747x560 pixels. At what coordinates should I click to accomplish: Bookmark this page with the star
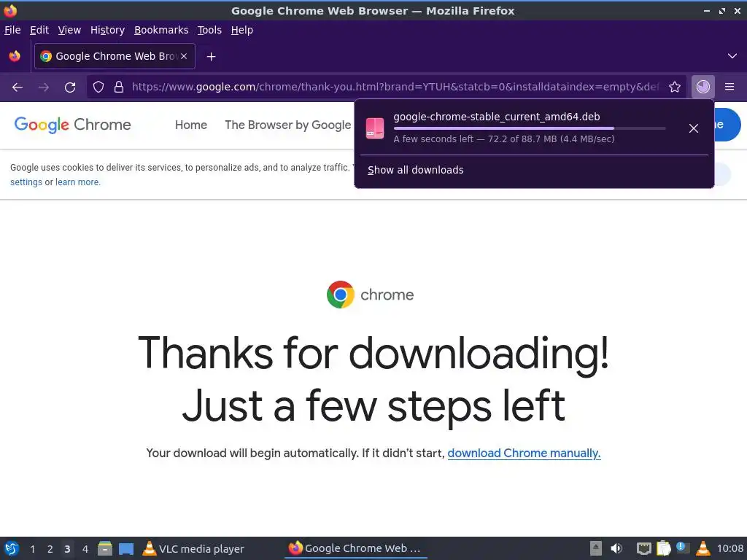coord(675,87)
